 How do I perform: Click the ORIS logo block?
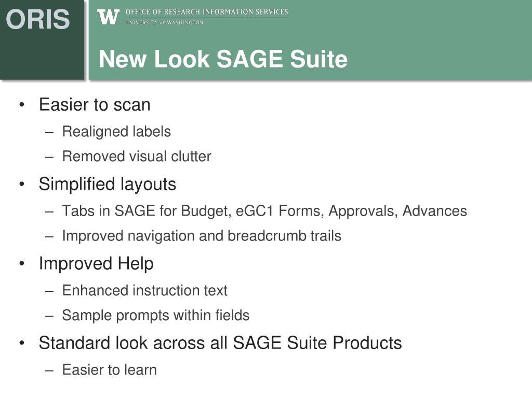pyautogui.click(x=42, y=39)
